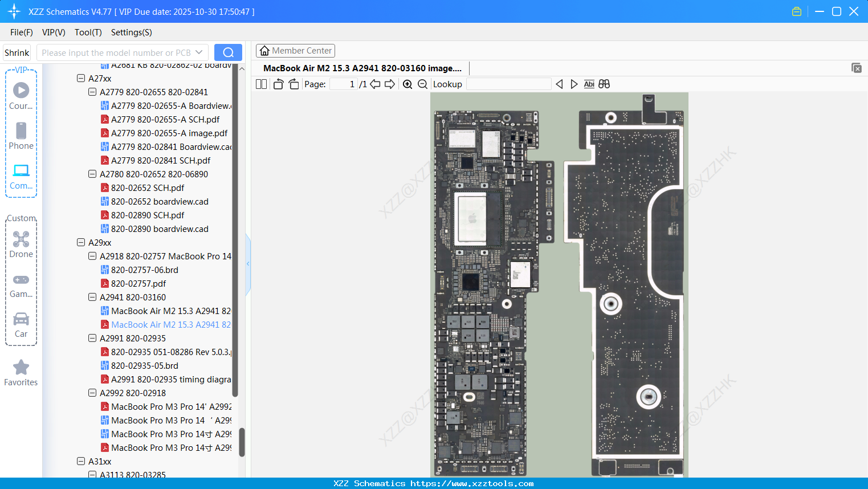Open 820-02890 SCH.pdf
The width and height of the screenshot is (868, 489).
pos(148,215)
